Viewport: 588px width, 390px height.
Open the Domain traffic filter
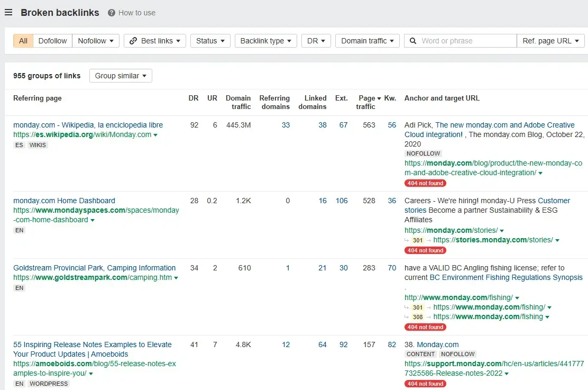pos(367,41)
